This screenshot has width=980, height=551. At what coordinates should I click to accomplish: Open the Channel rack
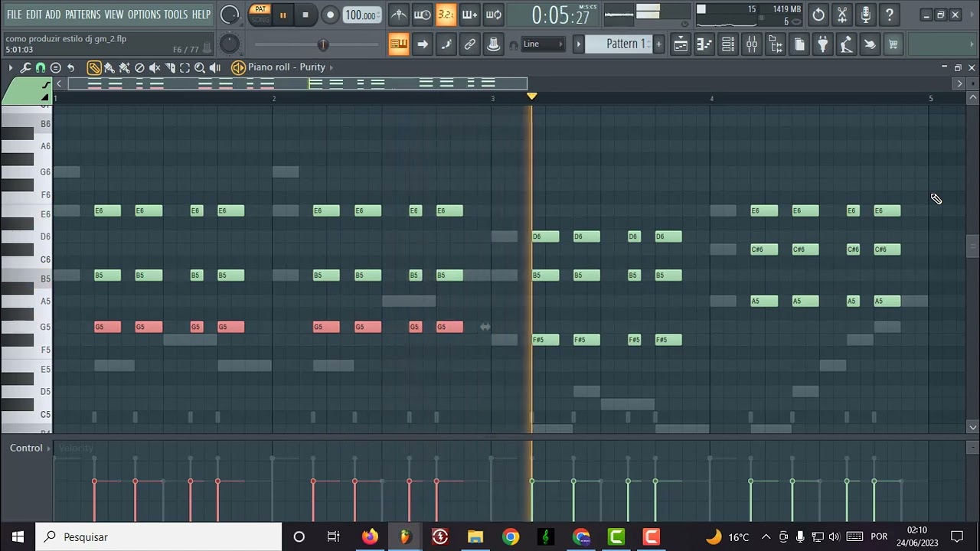[727, 45]
